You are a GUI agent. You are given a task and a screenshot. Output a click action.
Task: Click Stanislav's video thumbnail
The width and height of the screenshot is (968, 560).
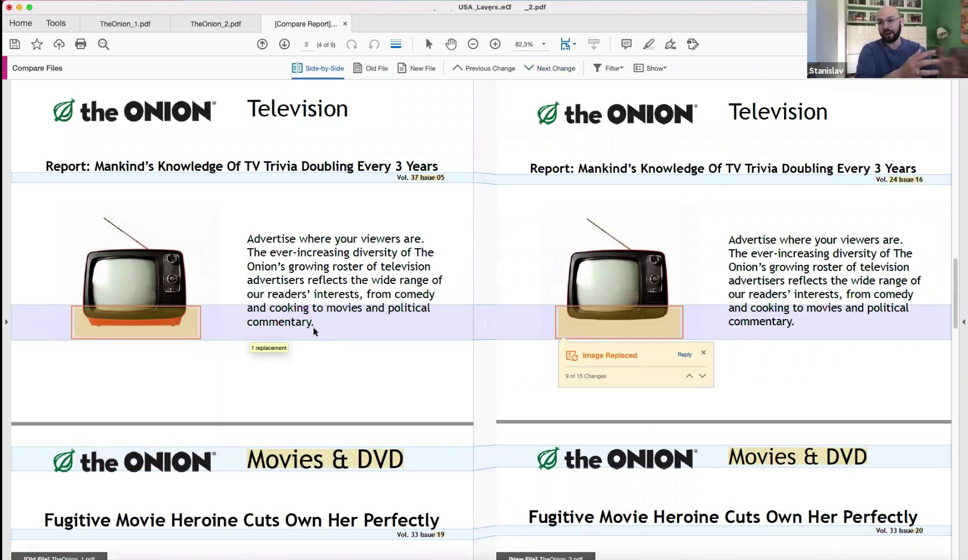(888, 39)
